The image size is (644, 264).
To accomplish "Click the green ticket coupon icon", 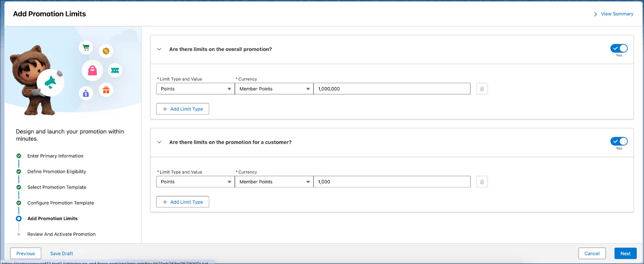I will (115, 70).
